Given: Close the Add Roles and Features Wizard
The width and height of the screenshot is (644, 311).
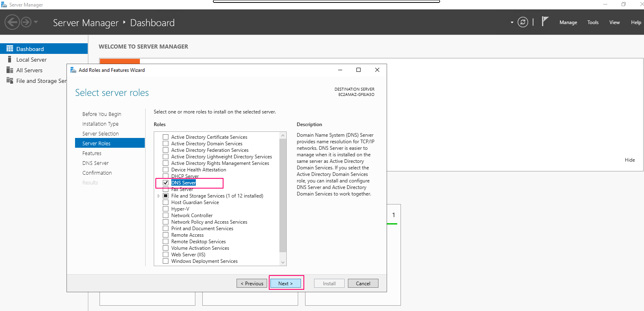Looking at the screenshot, I should [x=377, y=70].
